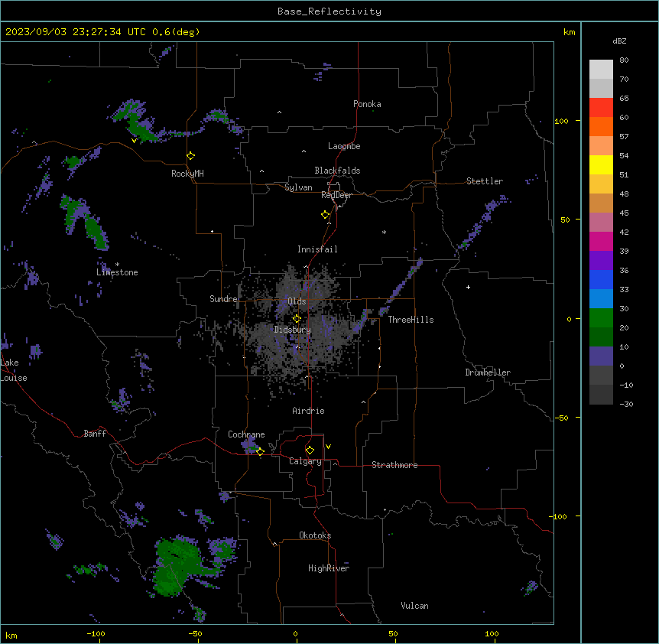Click the dBZ legend heading

click(x=619, y=41)
